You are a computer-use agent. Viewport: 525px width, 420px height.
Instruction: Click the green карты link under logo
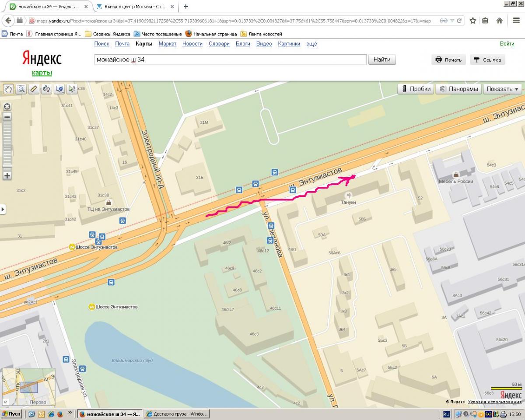click(x=42, y=73)
